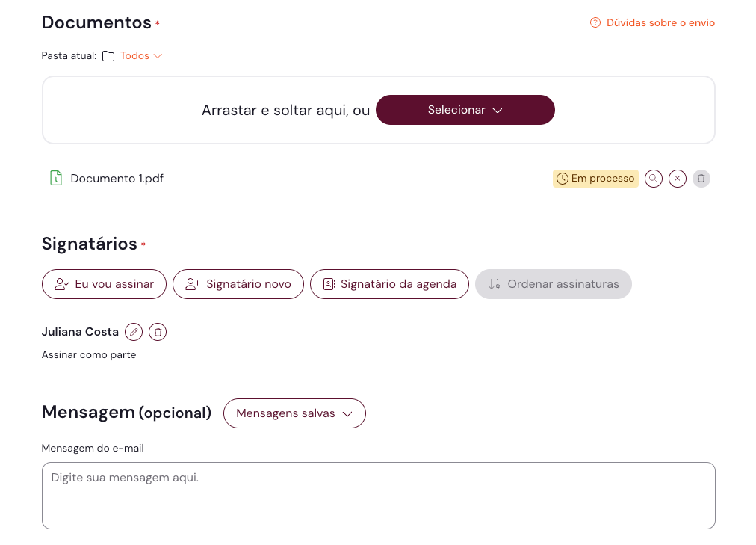Click Ordenar assinaturas button
The image size is (756, 545).
(554, 284)
